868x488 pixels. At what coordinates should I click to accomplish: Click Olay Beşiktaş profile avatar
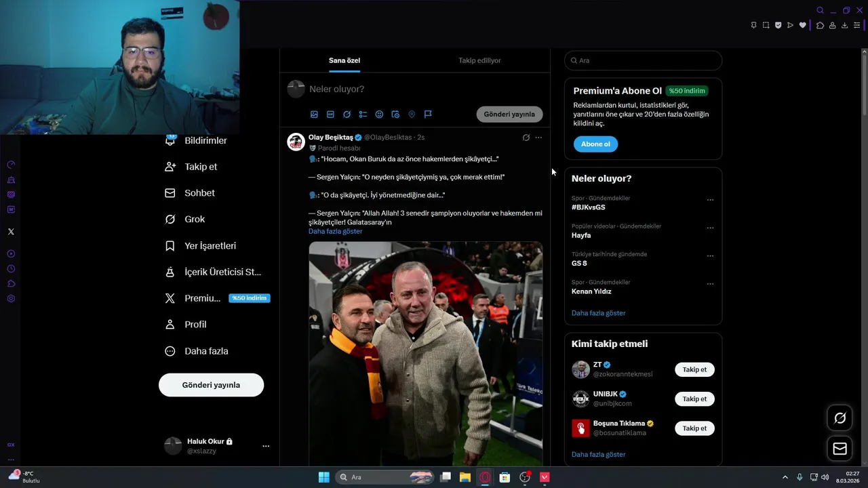coord(296,142)
